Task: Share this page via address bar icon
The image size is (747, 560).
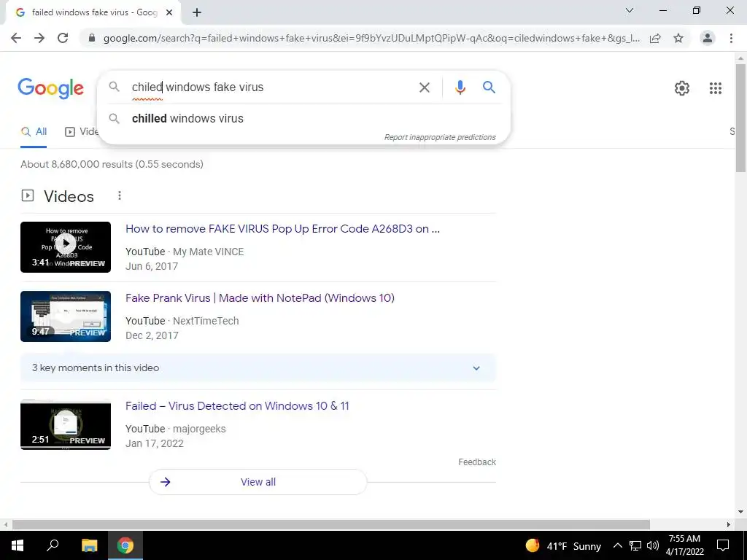Action: [x=655, y=38]
